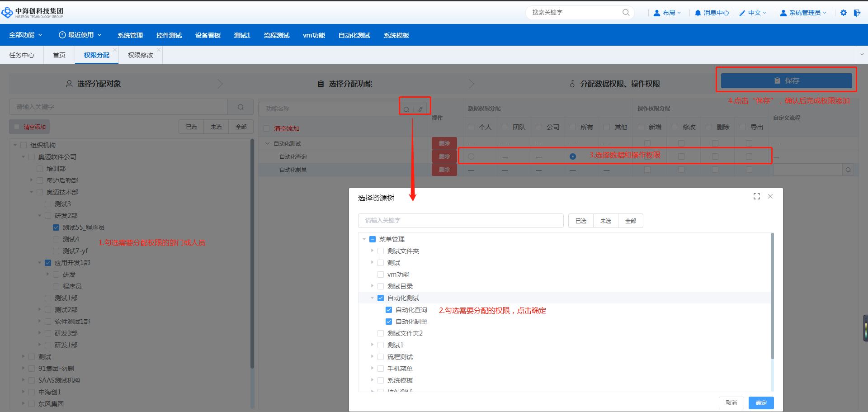Click the 取消 button in dialog

click(731, 403)
